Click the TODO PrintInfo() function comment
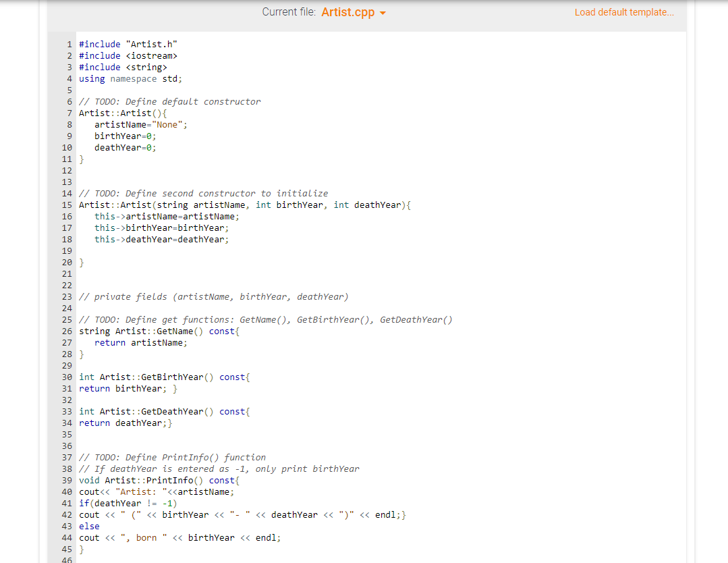The height and width of the screenshot is (563, 728). pyautogui.click(x=172, y=458)
